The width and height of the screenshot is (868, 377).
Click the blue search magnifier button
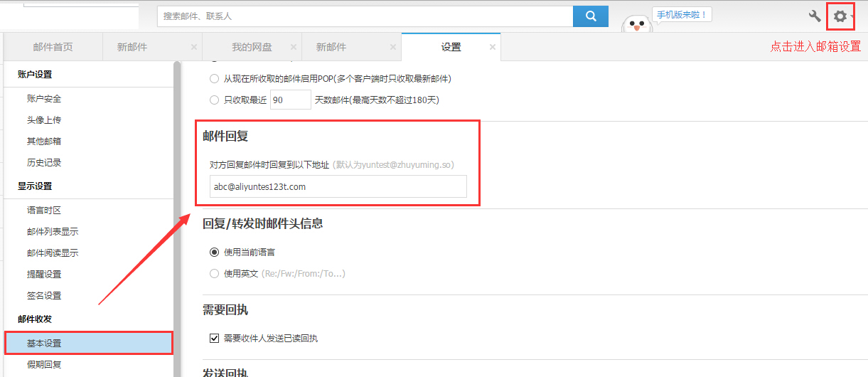(590, 16)
